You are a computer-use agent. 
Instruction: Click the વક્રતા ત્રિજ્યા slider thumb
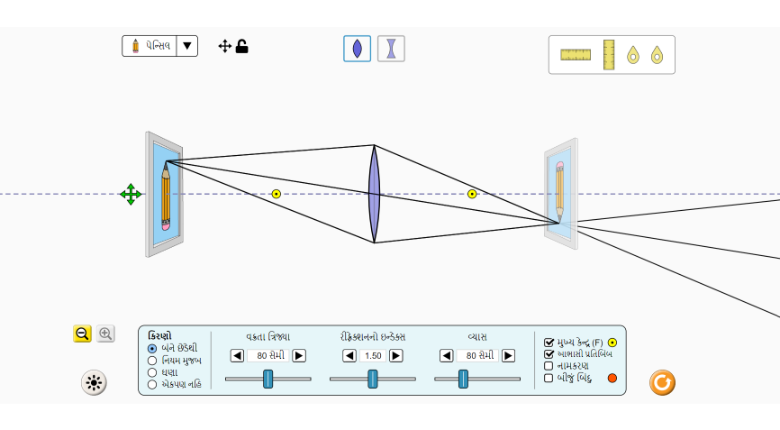point(268,379)
